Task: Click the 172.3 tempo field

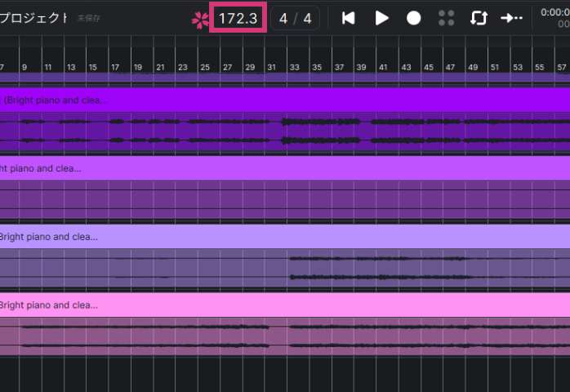Action: click(x=238, y=18)
